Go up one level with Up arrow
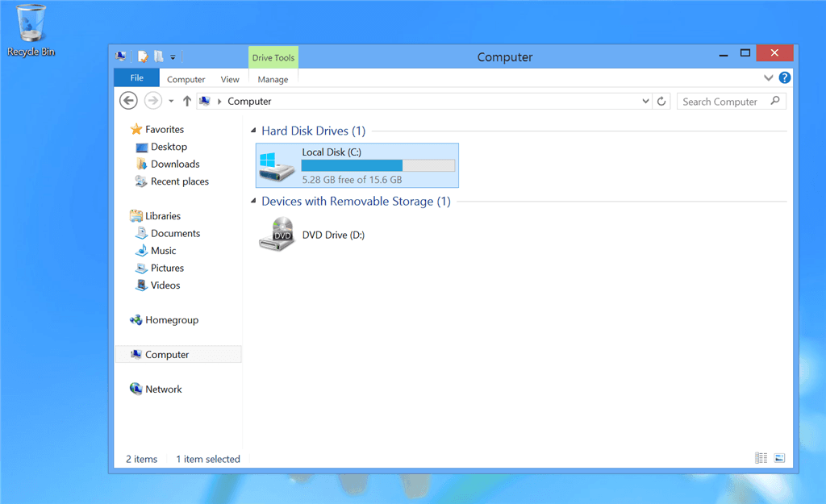826x504 pixels. click(x=187, y=101)
